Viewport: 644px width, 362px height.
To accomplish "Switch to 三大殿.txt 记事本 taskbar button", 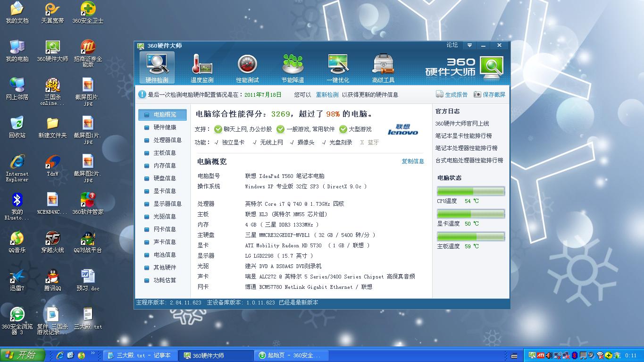I will (x=140, y=355).
